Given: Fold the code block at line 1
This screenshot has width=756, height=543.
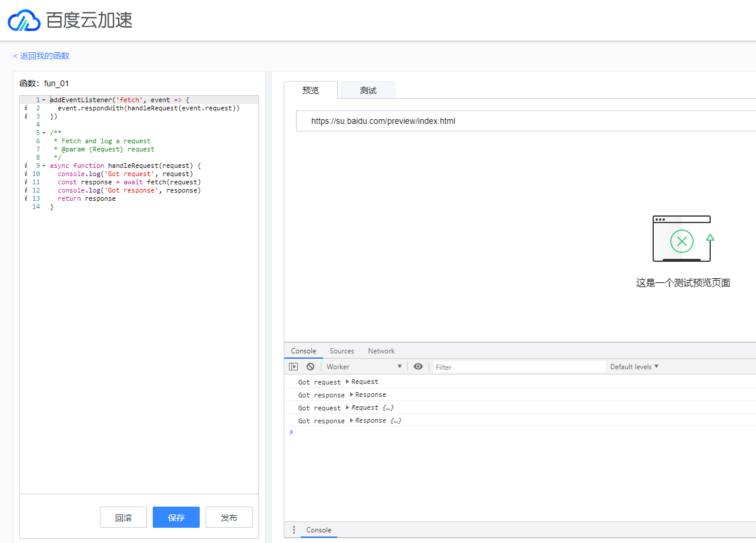Looking at the screenshot, I should point(44,100).
